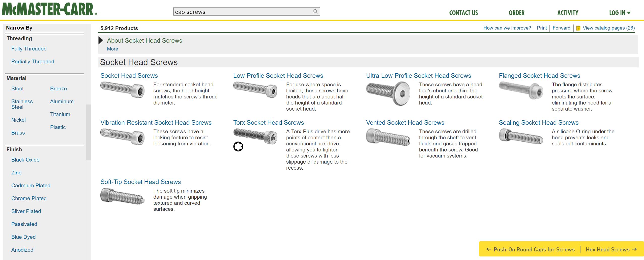Screen dimensions: 644x260
Task: Open Torx Socket Head Screws link
Action: (269, 123)
